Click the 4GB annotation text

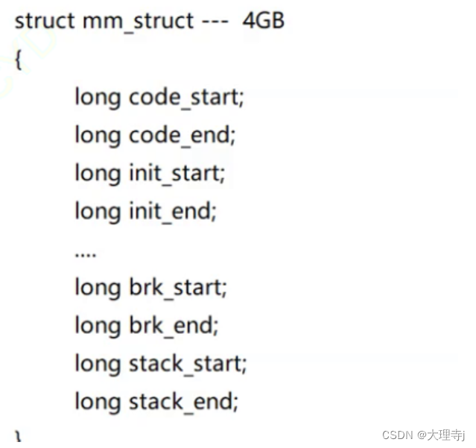click(x=263, y=21)
